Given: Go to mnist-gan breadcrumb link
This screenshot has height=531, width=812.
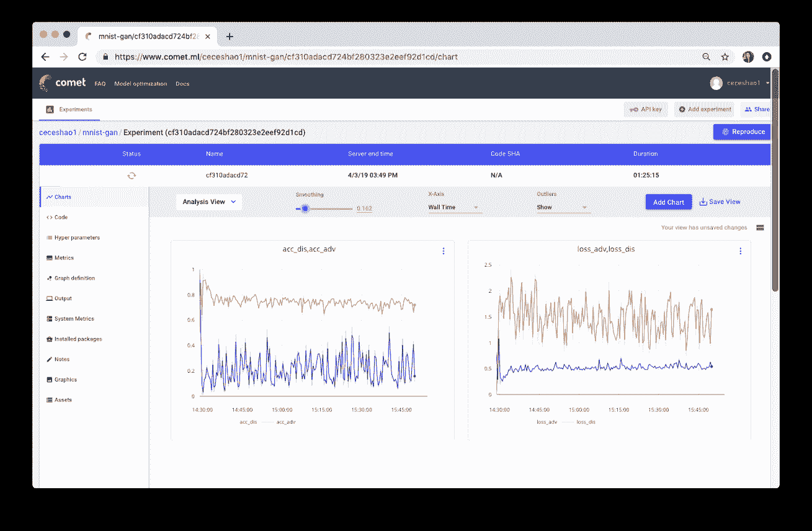Looking at the screenshot, I should (x=100, y=132).
